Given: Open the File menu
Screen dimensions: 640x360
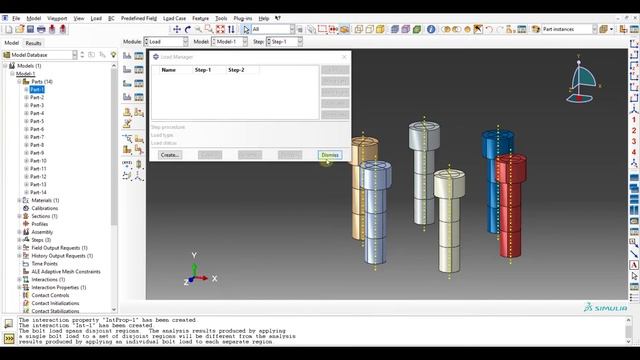Looking at the screenshot, I should (x=16, y=18).
